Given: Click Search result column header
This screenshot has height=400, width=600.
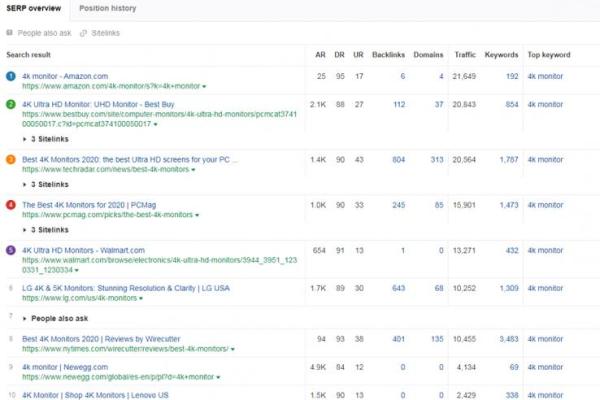Looking at the screenshot, I should point(28,55).
